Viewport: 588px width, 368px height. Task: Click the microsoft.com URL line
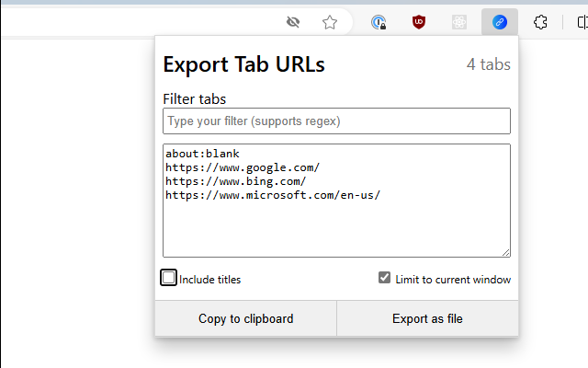(x=273, y=195)
